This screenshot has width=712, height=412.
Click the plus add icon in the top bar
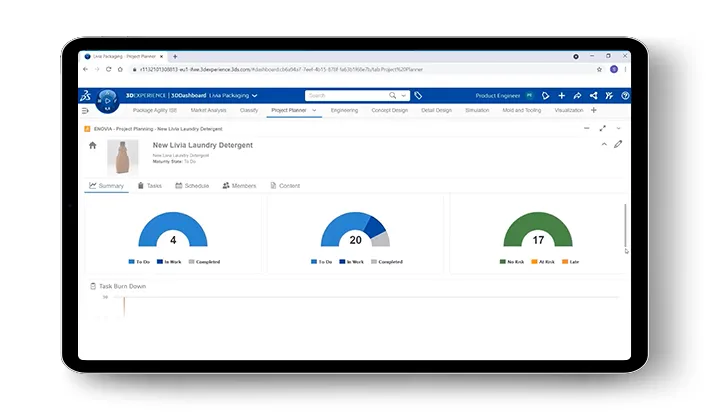coord(562,95)
